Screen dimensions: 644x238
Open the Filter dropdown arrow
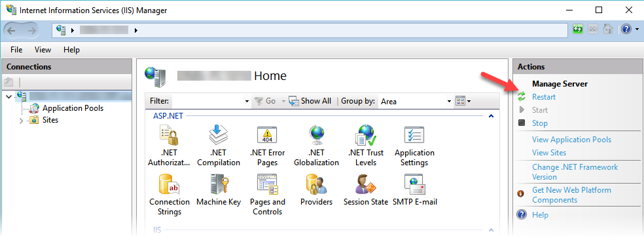point(247,101)
